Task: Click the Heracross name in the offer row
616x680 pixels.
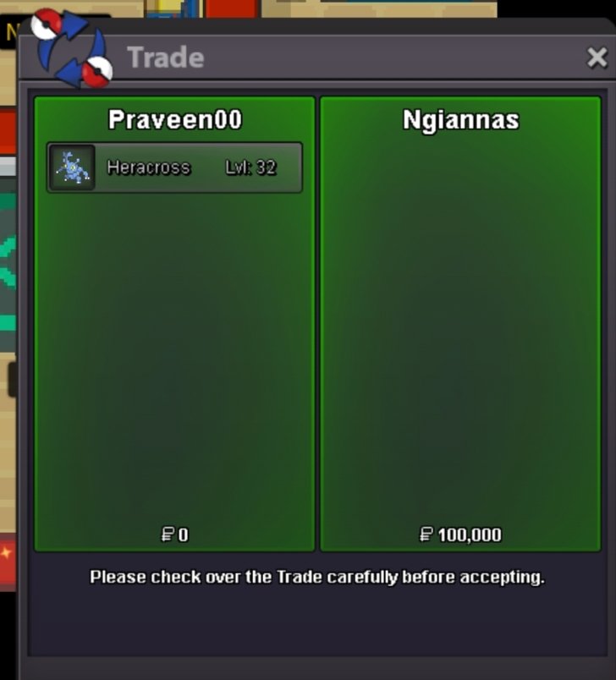Action: click(149, 167)
